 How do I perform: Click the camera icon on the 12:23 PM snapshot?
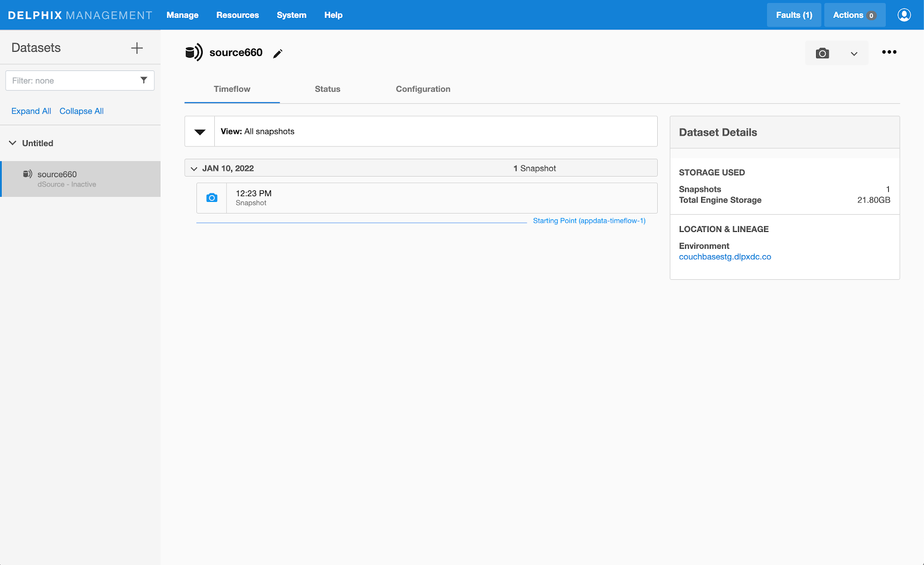[211, 197]
